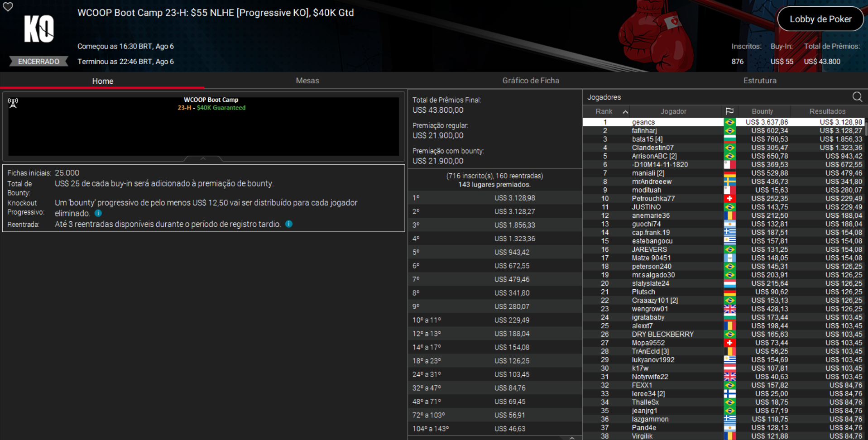Select player row peterson240
868x440 pixels.
(724, 267)
